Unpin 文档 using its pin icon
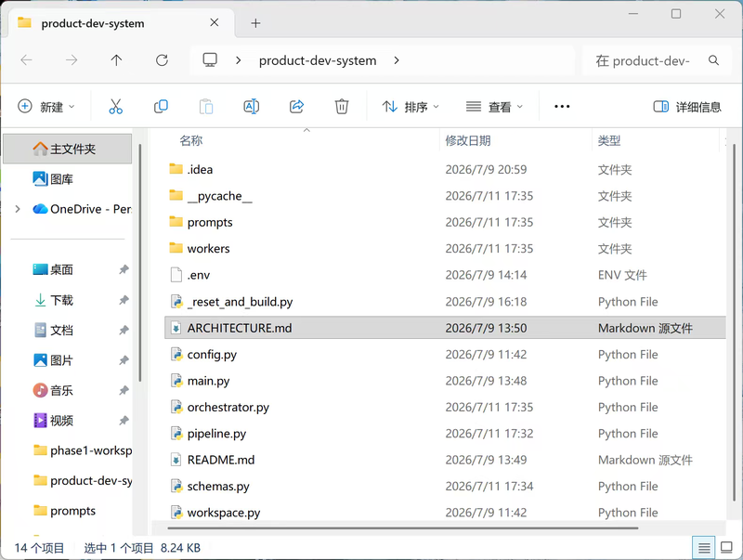The height and width of the screenshot is (560, 743). click(124, 331)
